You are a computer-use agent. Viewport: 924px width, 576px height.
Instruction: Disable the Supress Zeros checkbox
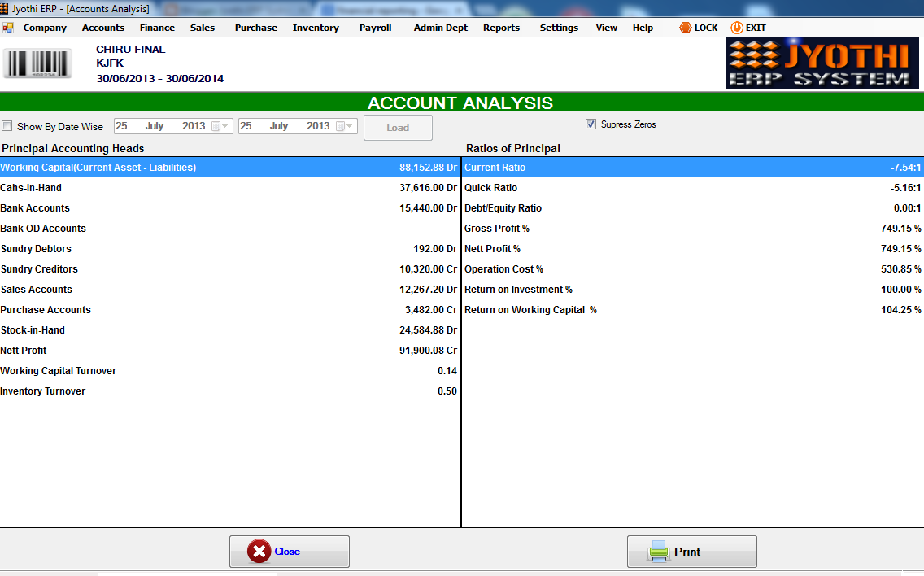tap(591, 124)
